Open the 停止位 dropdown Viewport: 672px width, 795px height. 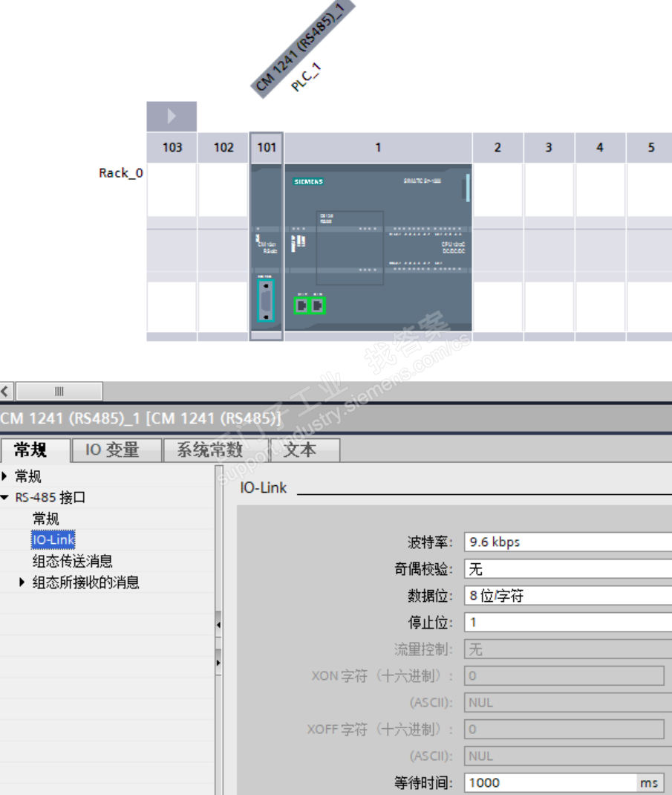click(568, 622)
